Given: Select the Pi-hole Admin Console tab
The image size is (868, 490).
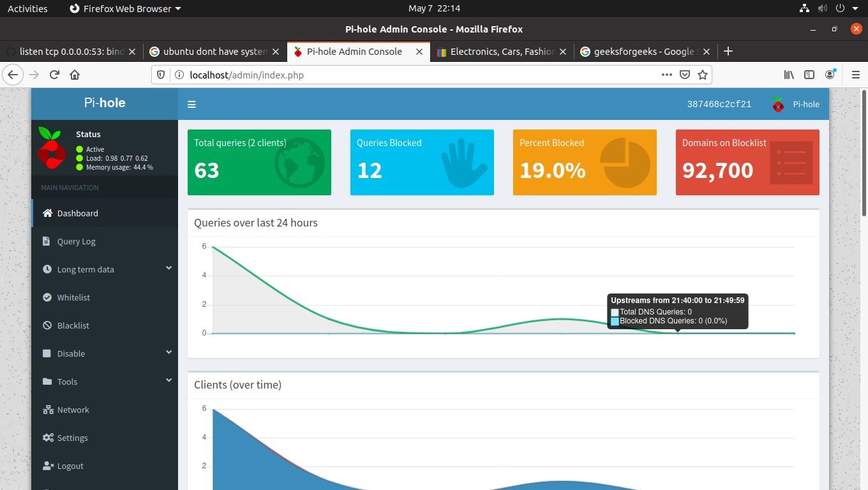Looking at the screenshot, I should pyautogui.click(x=359, y=52).
